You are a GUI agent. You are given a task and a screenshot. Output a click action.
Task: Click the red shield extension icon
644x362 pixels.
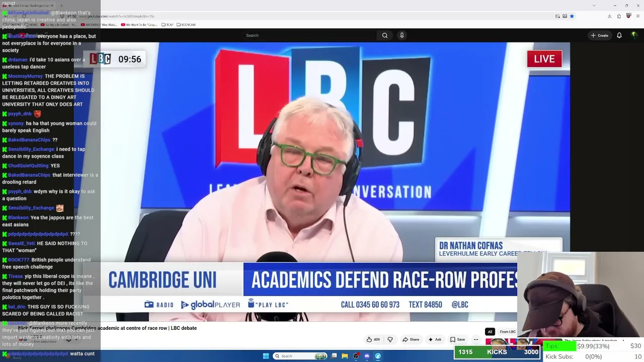click(x=628, y=16)
